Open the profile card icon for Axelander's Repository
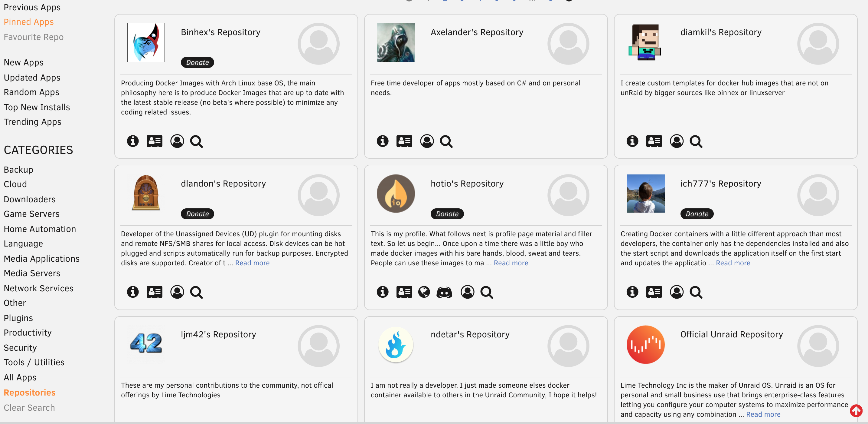This screenshot has height=424, width=868. point(404,141)
